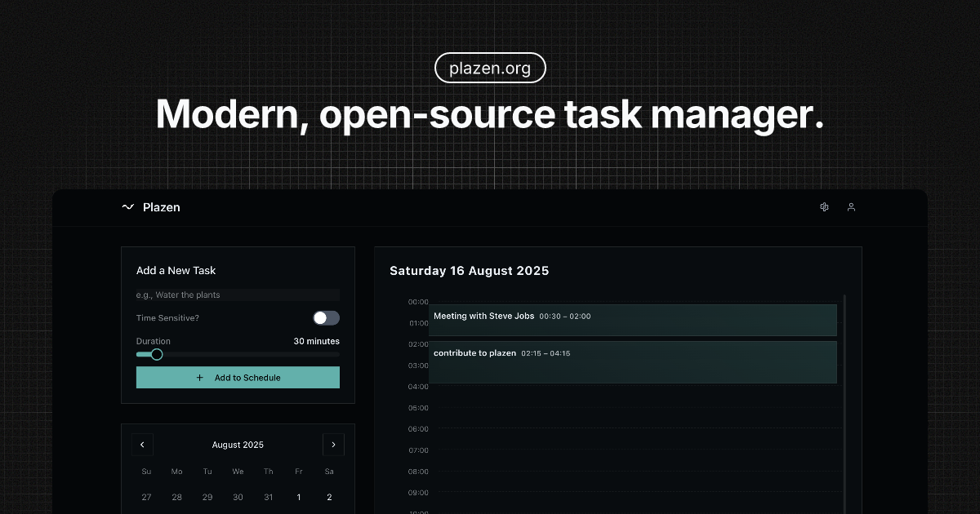The image size is (980, 514).
Task: Click the Su weekday header
Action: (x=146, y=472)
